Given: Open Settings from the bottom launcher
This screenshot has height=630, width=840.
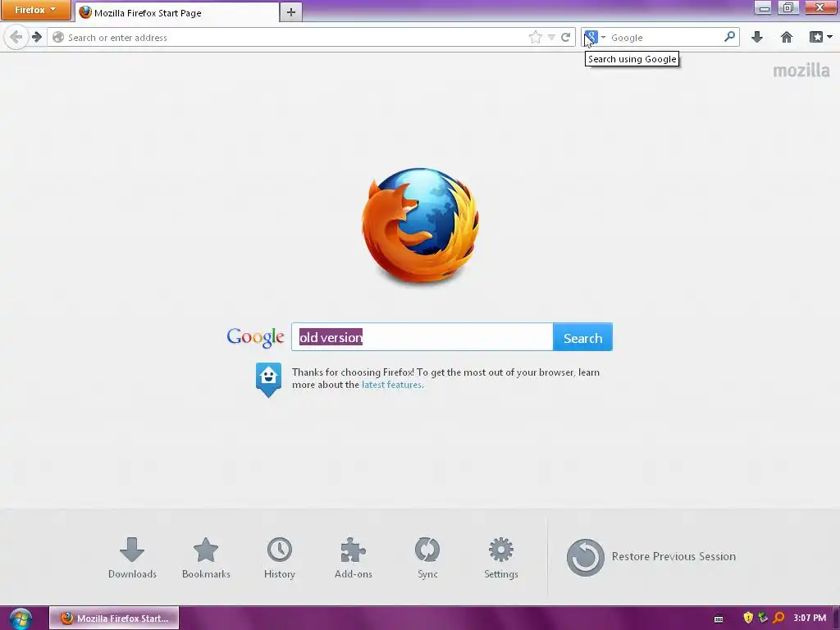Looking at the screenshot, I should pyautogui.click(x=501, y=558).
